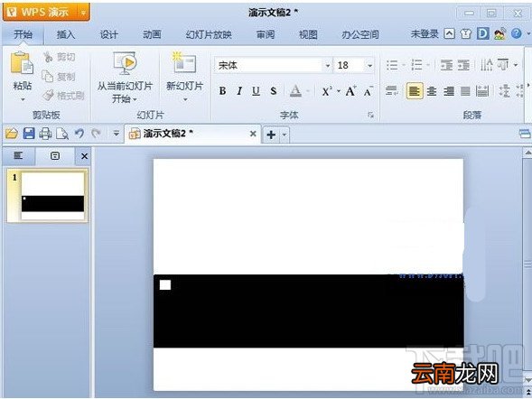Start slideshow from current slide icon

click(x=125, y=63)
